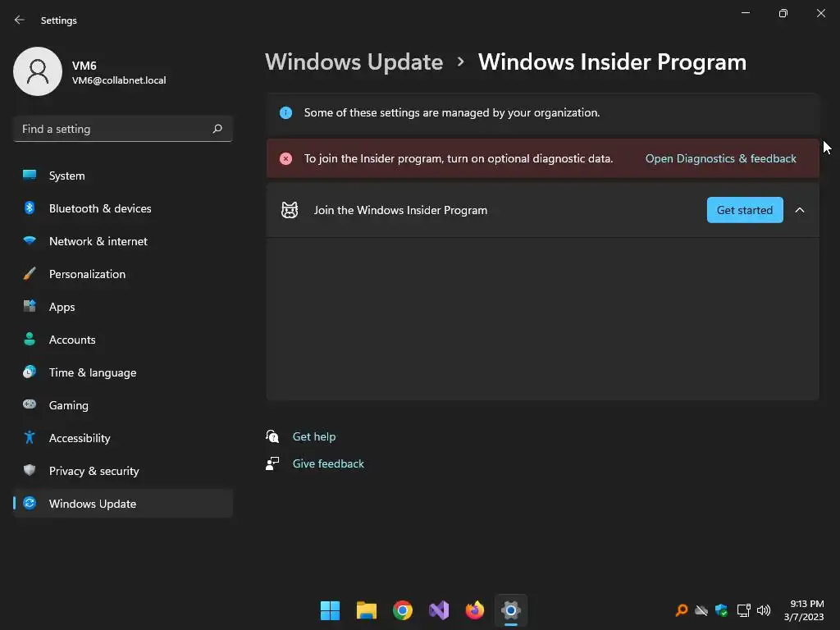840x630 pixels.
Task: Open the VM6 user profile avatar
Action: [x=38, y=71]
